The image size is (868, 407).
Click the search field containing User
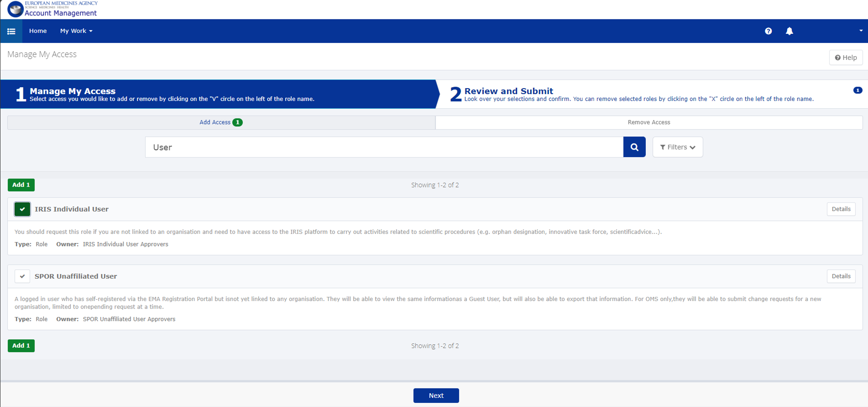pos(384,147)
